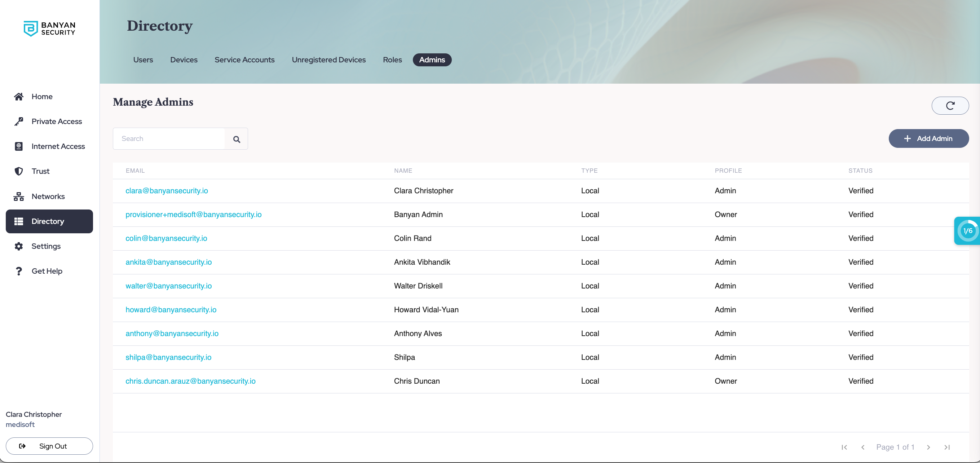The image size is (980, 463).
Task: Click the previous page chevron
Action: click(x=862, y=447)
